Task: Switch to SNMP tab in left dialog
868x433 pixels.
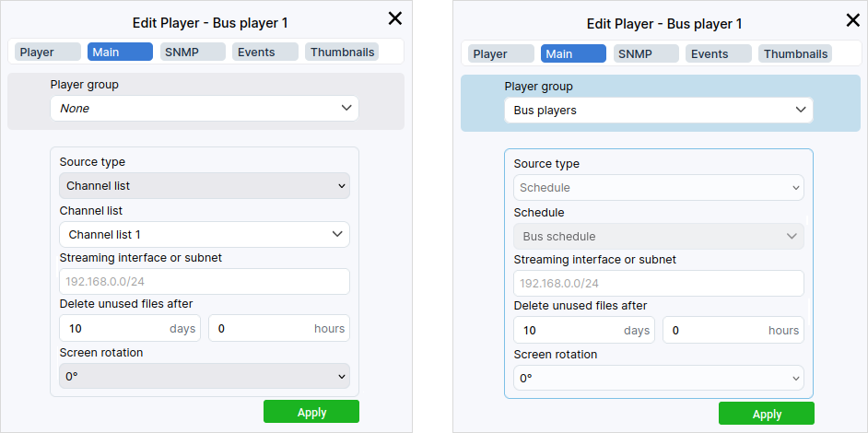Action: (193, 53)
